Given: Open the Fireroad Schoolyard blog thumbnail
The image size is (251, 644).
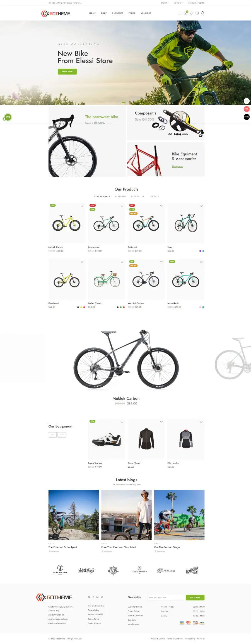Looking at the screenshot, I should pos(74,515).
